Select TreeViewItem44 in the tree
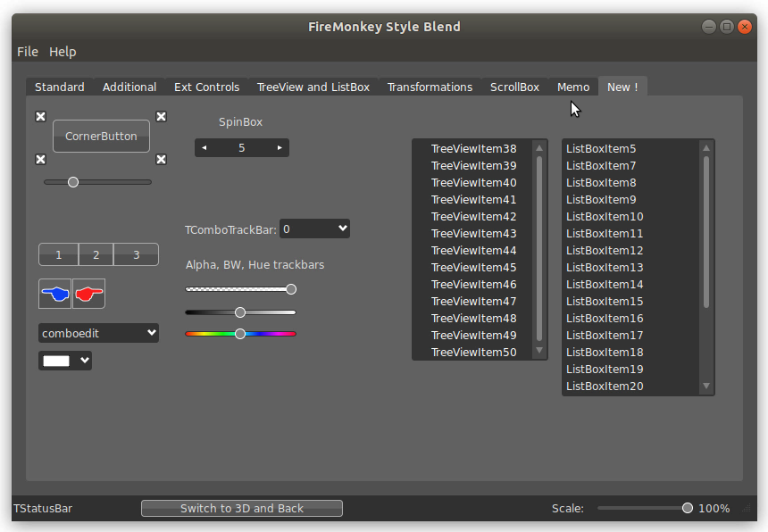 click(x=473, y=251)
